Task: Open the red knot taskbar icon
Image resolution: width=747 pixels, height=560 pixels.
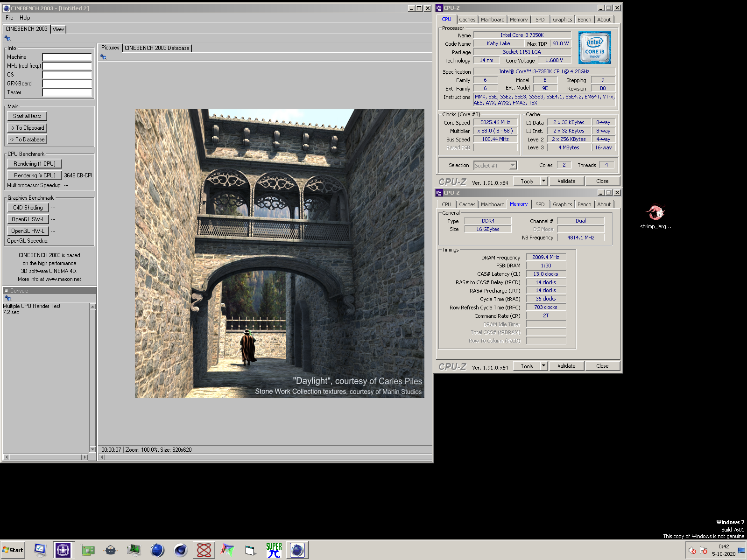Action: click(204, 550)
